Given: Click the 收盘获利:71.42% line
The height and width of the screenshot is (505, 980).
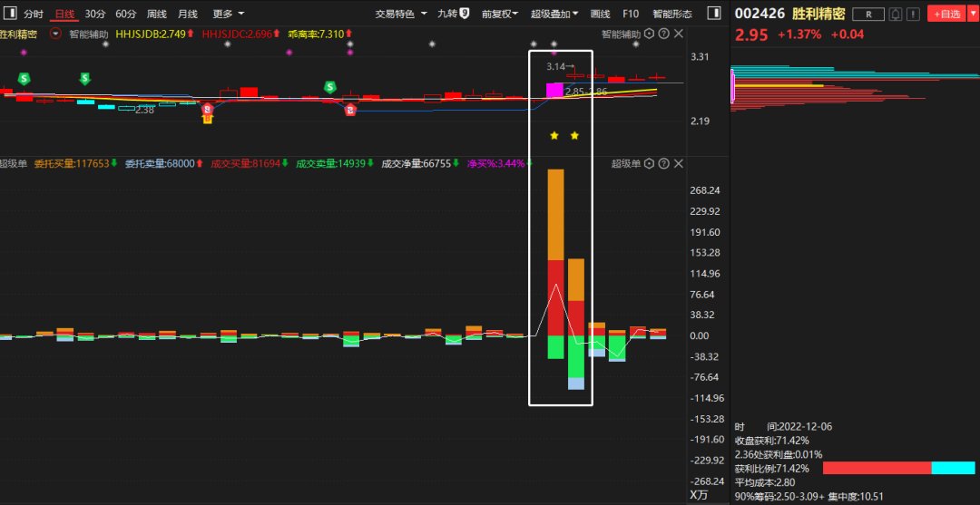Looking at the screenshot, I should pyautogui.click(x=771, y=441).
